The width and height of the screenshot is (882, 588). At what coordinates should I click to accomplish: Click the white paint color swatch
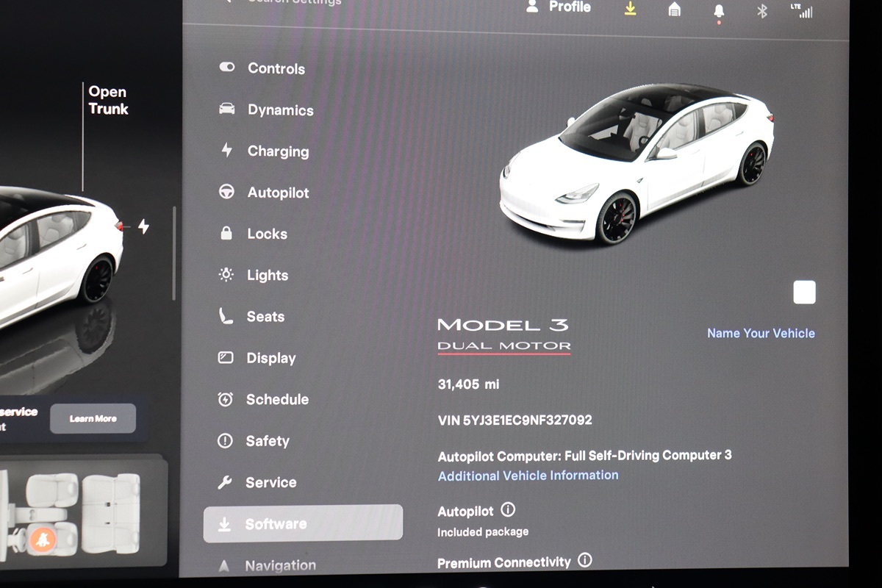[x=804, y=292]
